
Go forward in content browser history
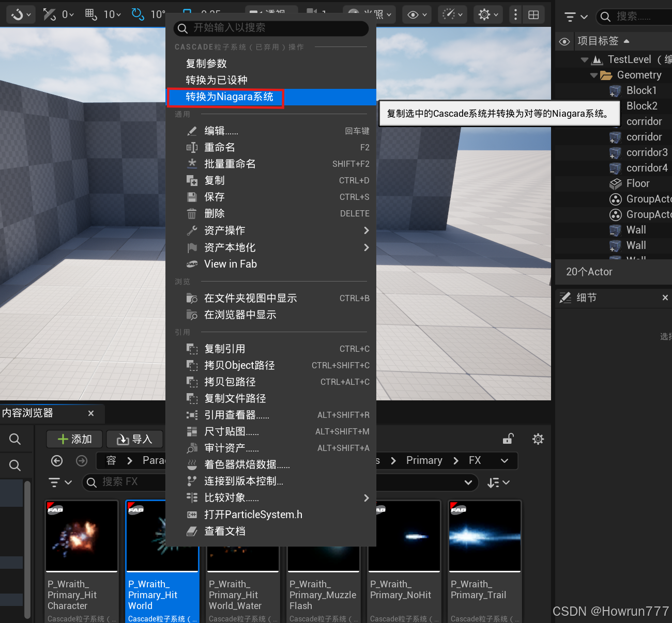point(82,461)
